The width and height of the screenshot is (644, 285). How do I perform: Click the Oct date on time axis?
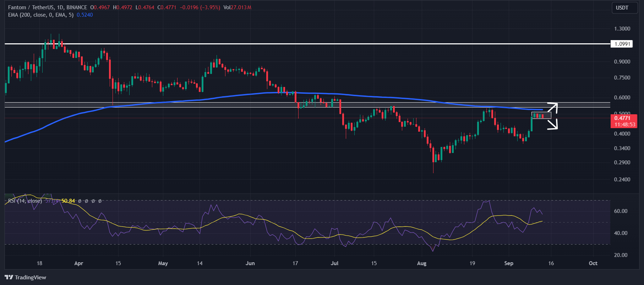[x=593, y=263]
